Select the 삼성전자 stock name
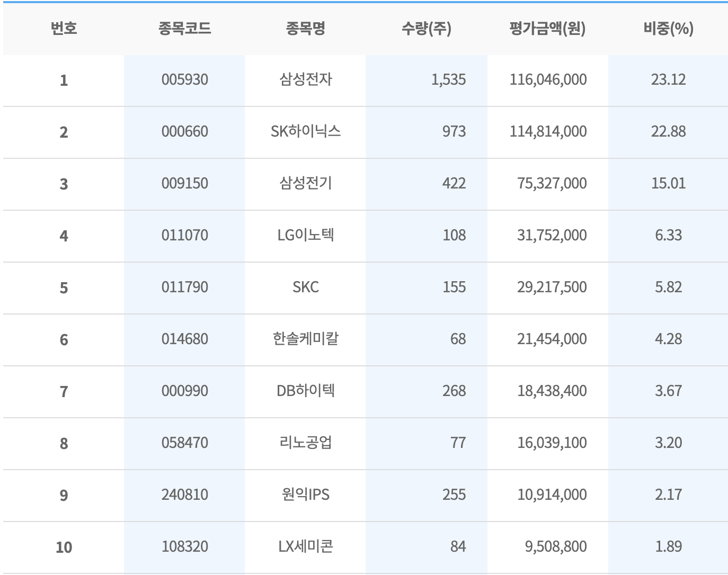The height and width of the screenshot is (575, 728). click(x=306, y=79)
